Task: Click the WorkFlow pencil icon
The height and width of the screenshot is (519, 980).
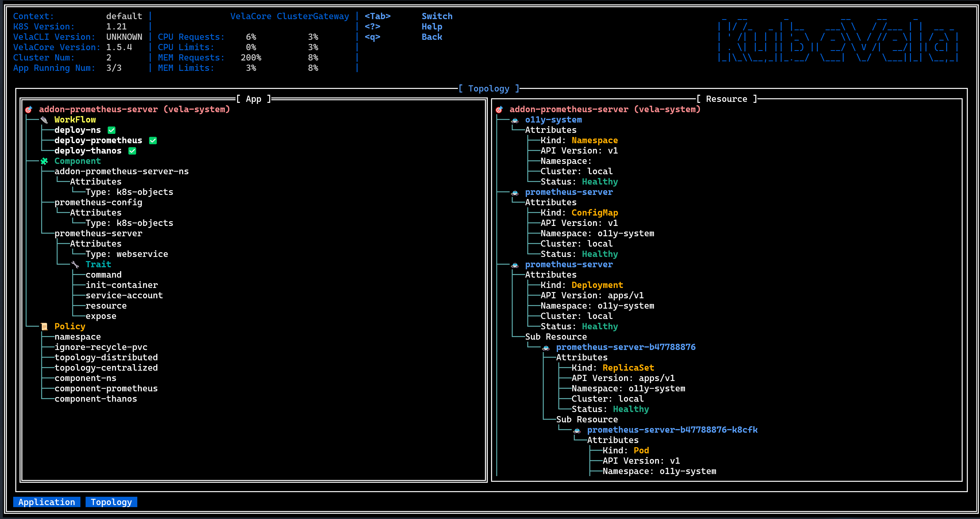Action: point(44,120)
